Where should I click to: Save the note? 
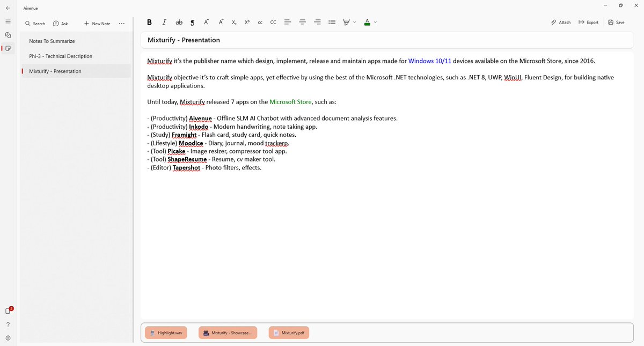click(x=616, y=23)
